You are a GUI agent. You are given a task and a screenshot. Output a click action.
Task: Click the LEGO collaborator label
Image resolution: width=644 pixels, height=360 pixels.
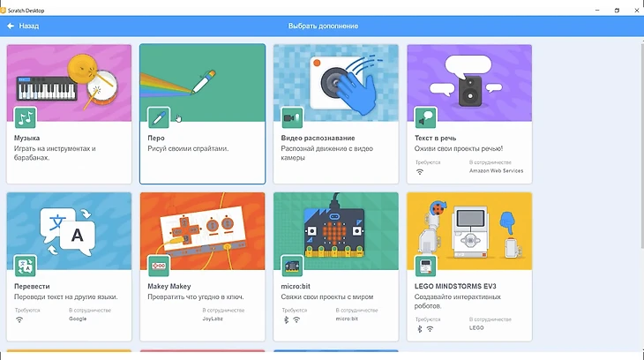(476, 327)
